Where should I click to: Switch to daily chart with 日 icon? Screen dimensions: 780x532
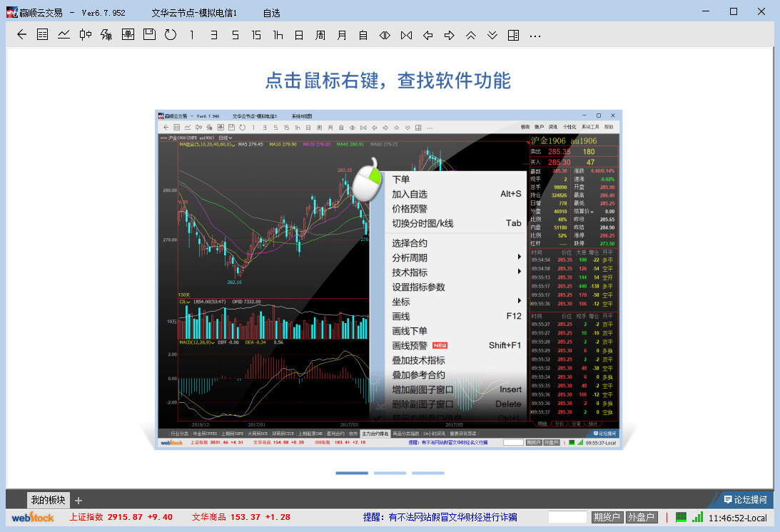298,35
